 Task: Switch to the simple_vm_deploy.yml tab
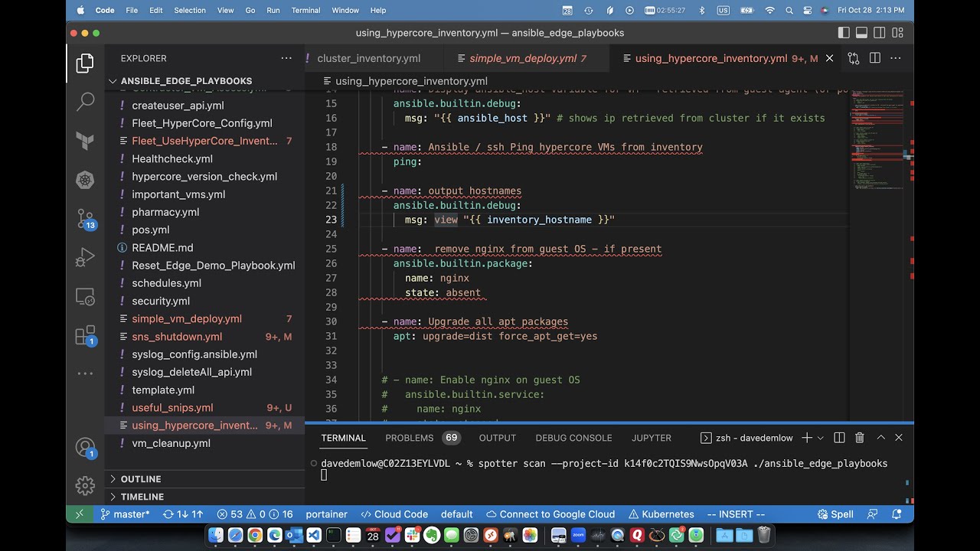pos(528,58)
